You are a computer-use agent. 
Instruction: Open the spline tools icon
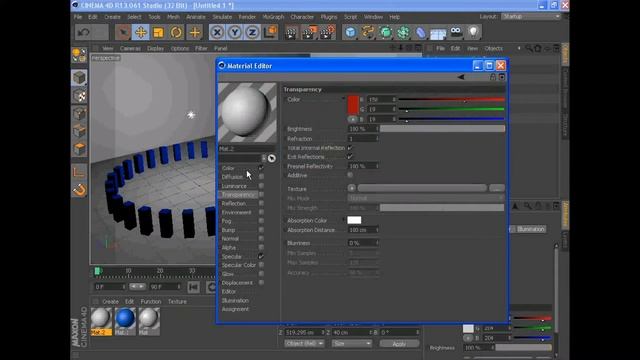click(368, 32)
